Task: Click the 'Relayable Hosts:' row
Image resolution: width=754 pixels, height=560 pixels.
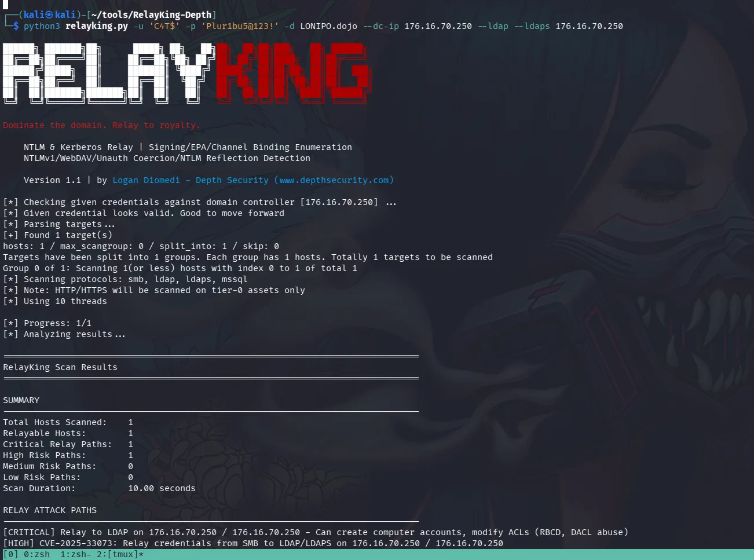Action: tap(68, 433)
